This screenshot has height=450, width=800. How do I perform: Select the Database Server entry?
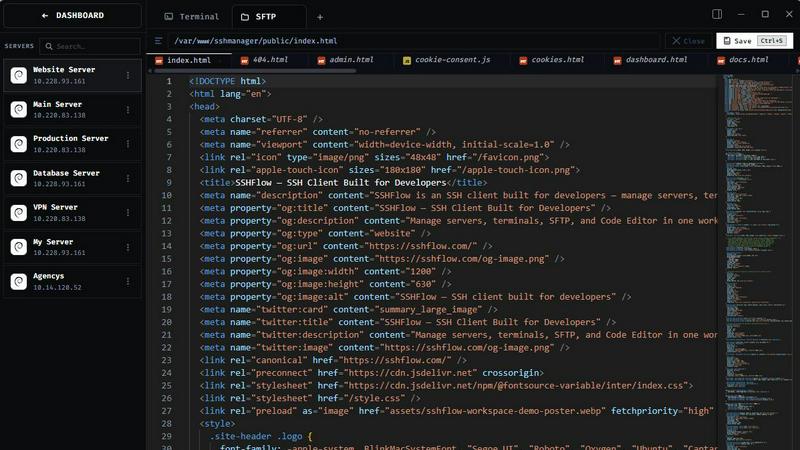coord(72,178)
